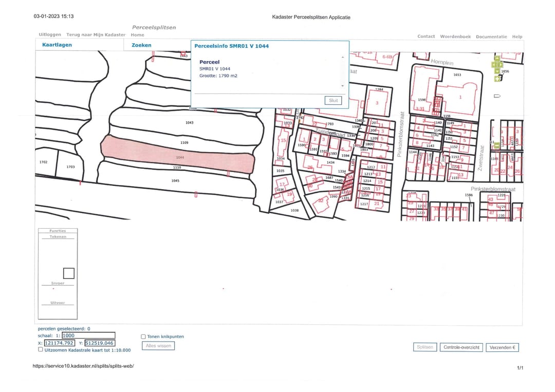Zoom out using the green minus icon
This screenshot has height=392, width=555.
(497, 146)
